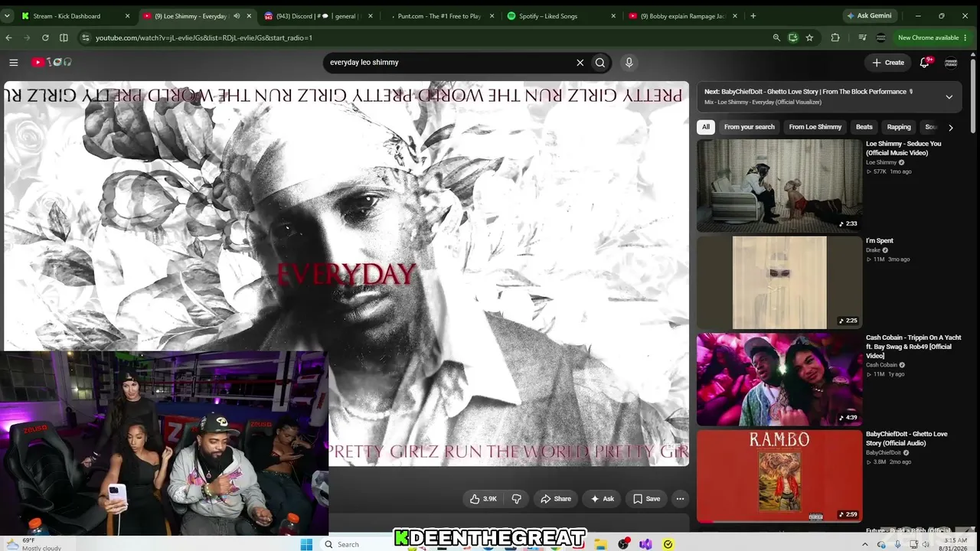Bookmark this page with the star icon
The height and width of the screenshot is (551, 980).
click(809, 37)
